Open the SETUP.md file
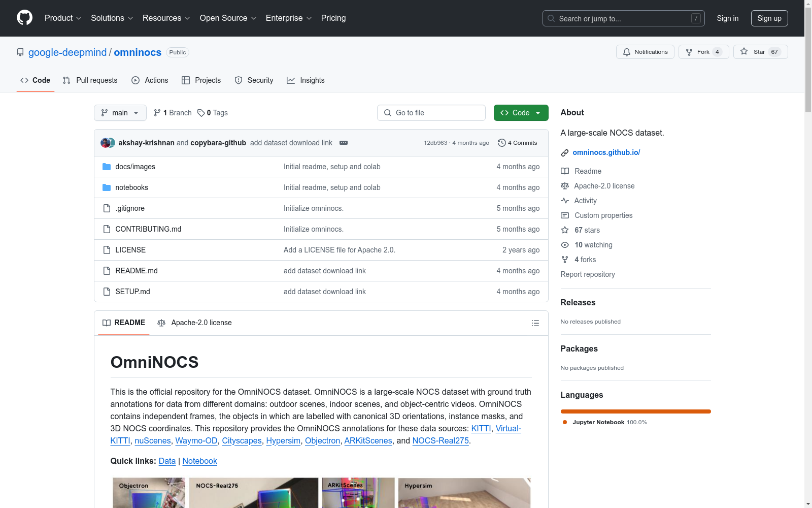 coord(132,292)
